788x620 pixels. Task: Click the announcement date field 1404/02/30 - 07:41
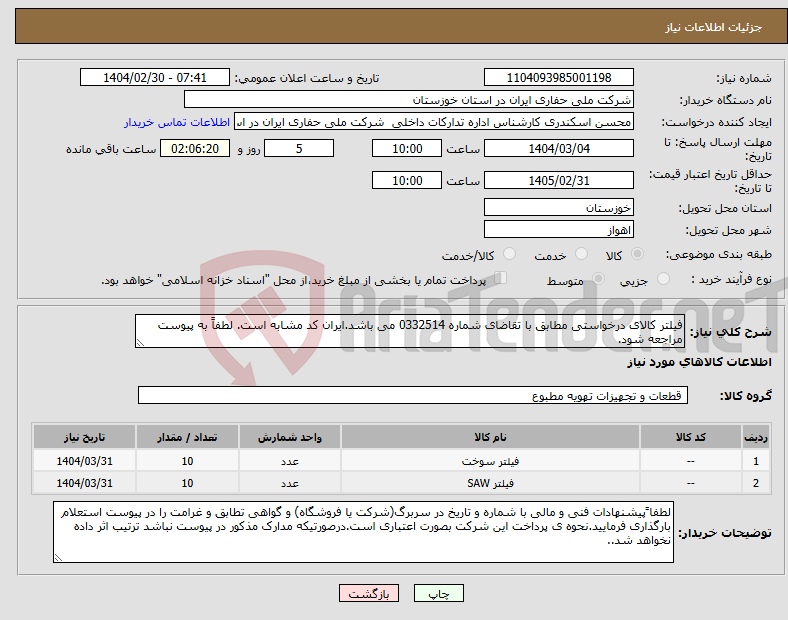click(x=155, y=78)
